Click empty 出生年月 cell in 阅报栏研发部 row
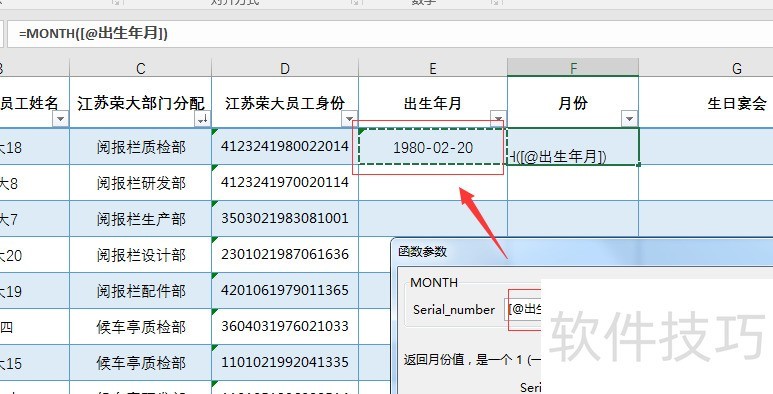 pos(433,183)
